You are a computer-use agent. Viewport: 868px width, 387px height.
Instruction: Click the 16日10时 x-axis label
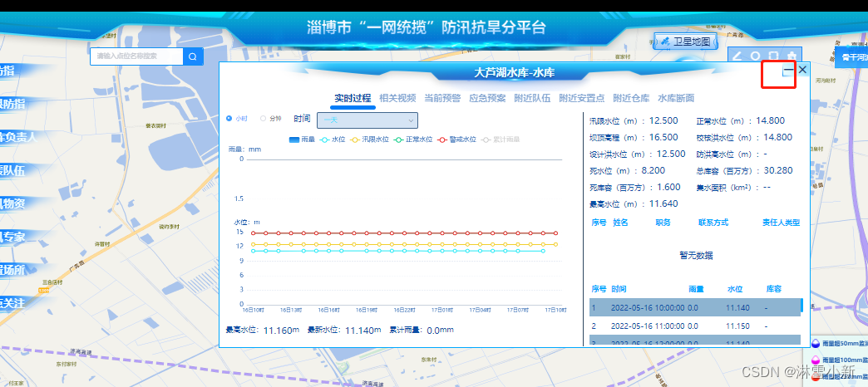252,310
